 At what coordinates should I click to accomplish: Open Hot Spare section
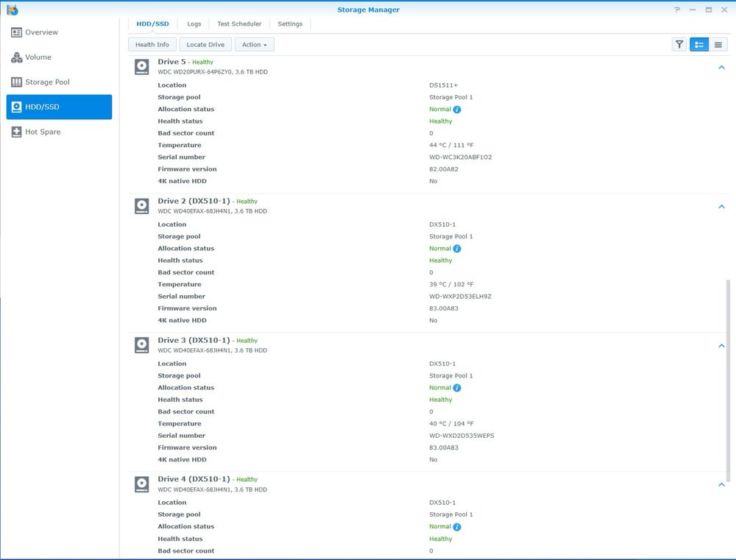pyautogui.click(x=59, y=132)
